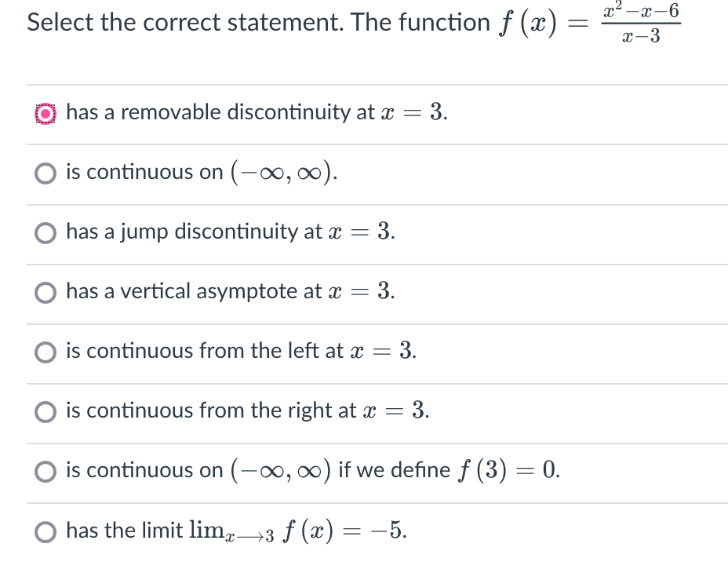Select the vertical asymptote at x = 3 option
Viewport: 728px width, 573px height.
point(45,292)
